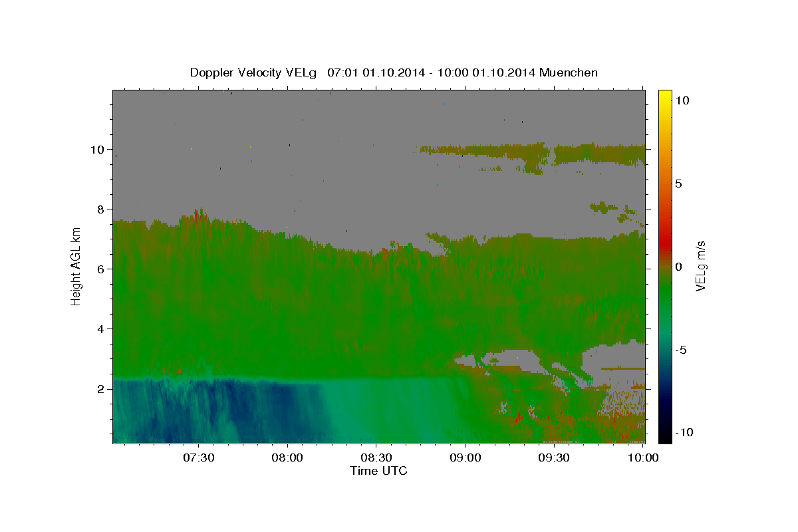
Task: Click the colorbar tick label '-5'
Action: pos(681,350)
